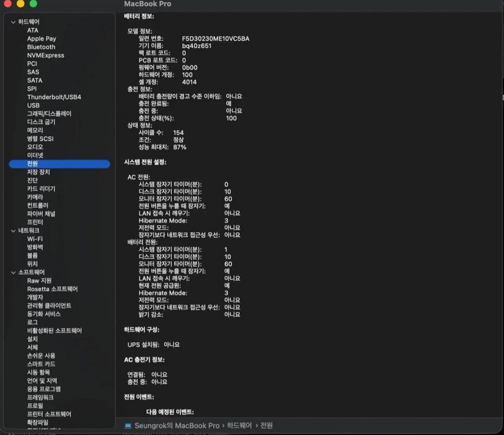Select SATA in the sidebar
The height and width of the screenshot is (435, 504).
tap(35, 80)
